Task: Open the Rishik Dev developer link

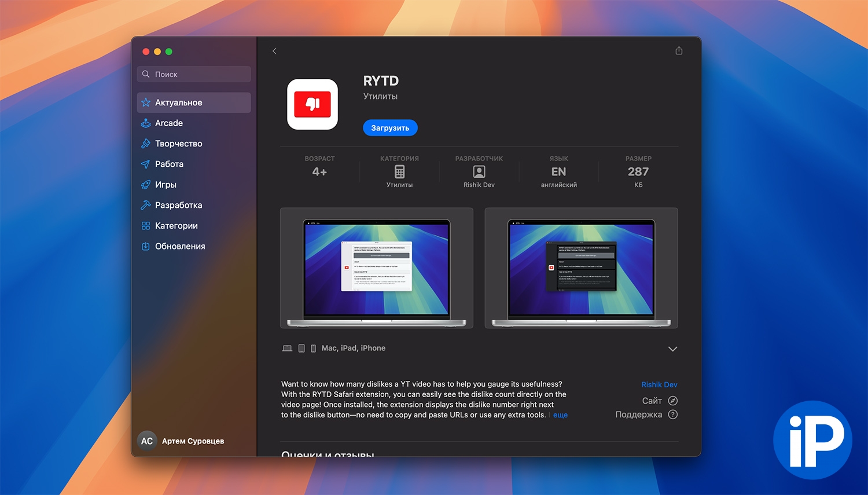Action: pos(659,384)
